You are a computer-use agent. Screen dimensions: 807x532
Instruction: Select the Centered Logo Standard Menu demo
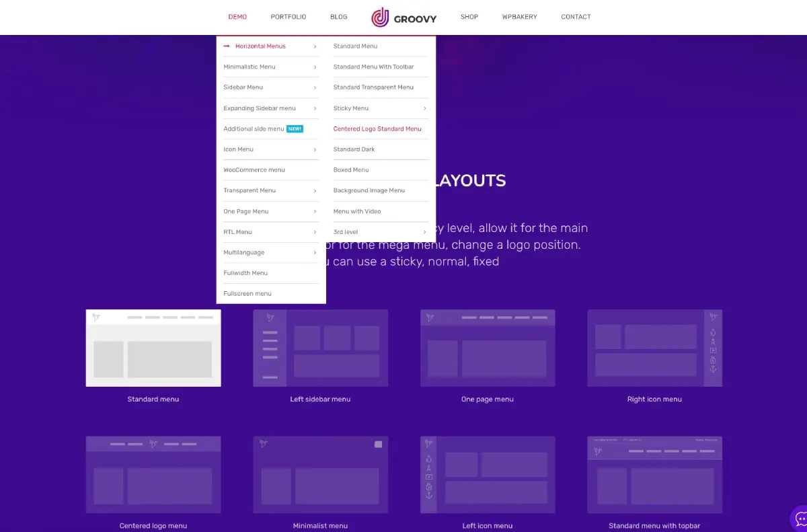377,128
